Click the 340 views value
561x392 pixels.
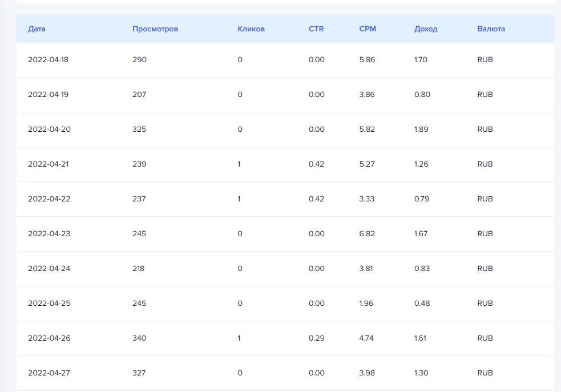click(x=139, y=338)
